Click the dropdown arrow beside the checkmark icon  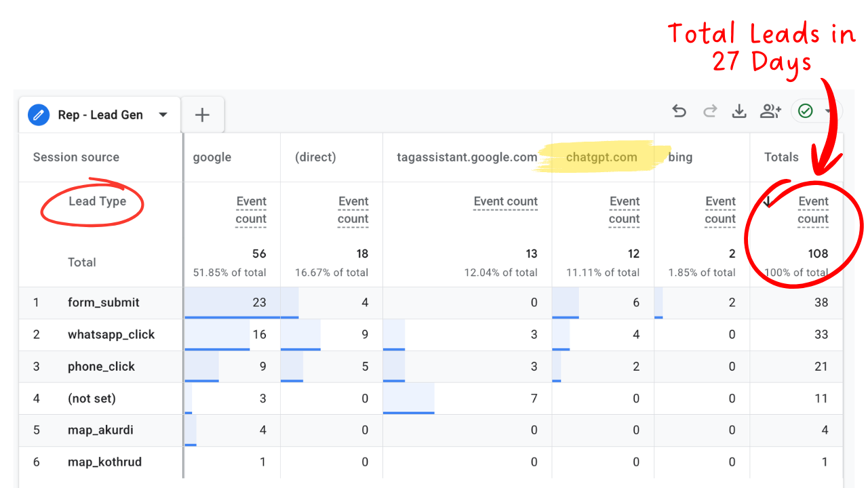828,111
